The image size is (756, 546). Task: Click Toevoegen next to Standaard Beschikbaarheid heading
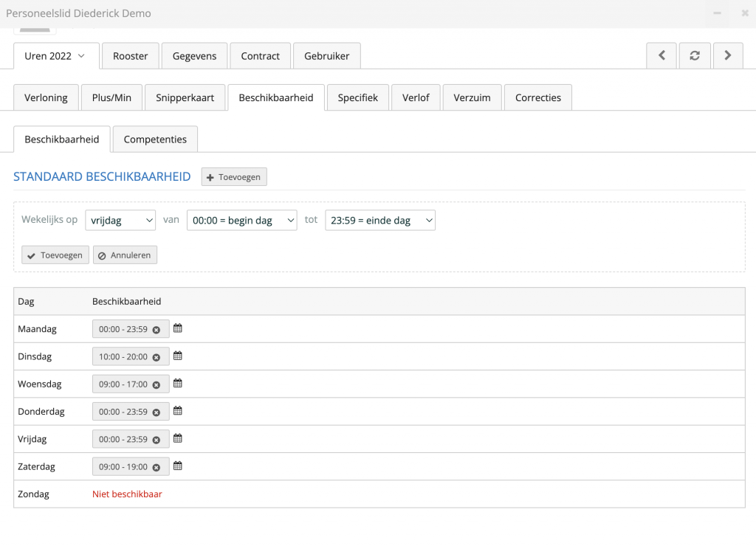pos(234,177)
